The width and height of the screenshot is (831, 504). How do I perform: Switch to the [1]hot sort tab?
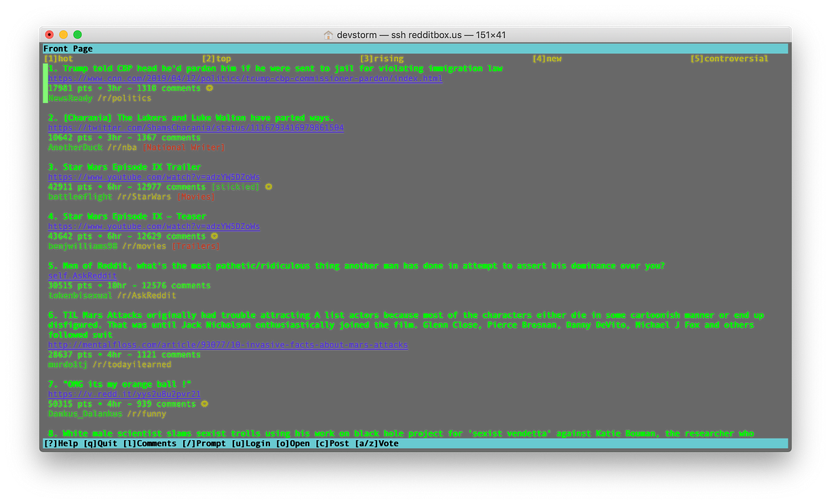click(x=58, y=59)
